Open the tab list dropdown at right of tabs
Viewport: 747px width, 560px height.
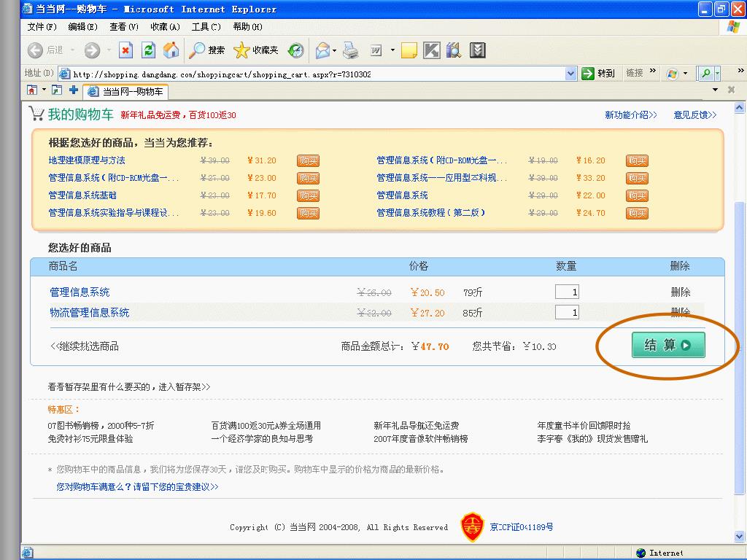coord(715,90)
